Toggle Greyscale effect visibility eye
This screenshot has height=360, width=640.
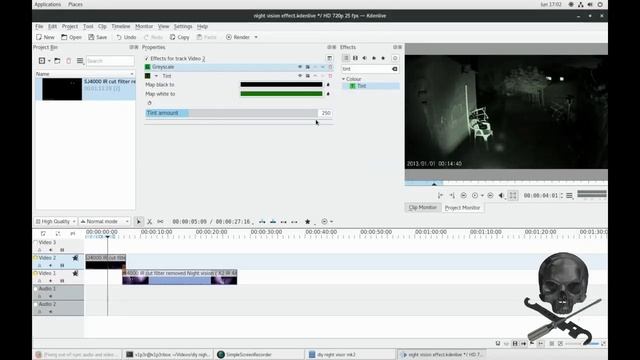(300, 67)
